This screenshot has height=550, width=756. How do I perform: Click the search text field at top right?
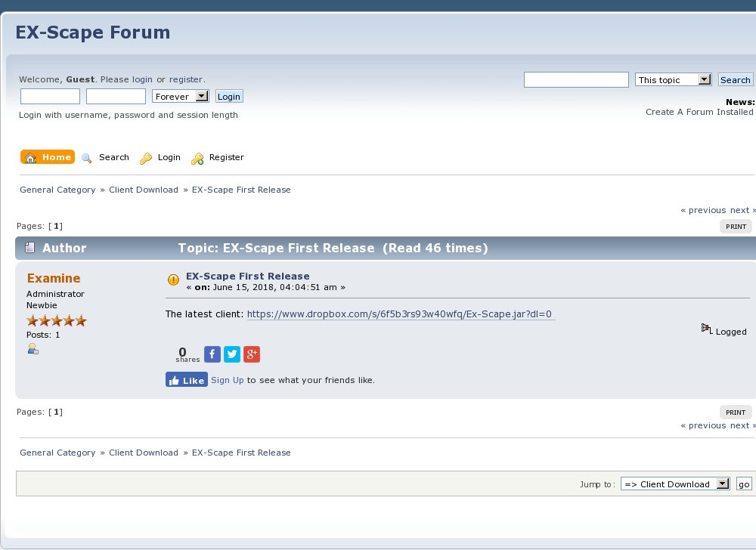576,80
